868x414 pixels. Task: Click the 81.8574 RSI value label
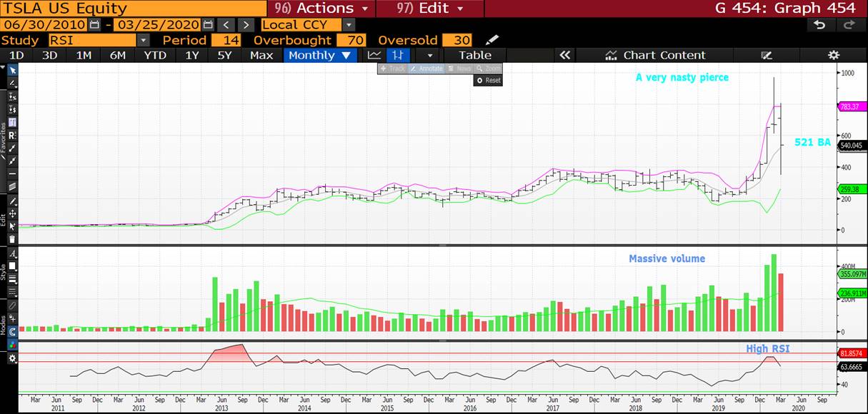click(x=852, y=353)
